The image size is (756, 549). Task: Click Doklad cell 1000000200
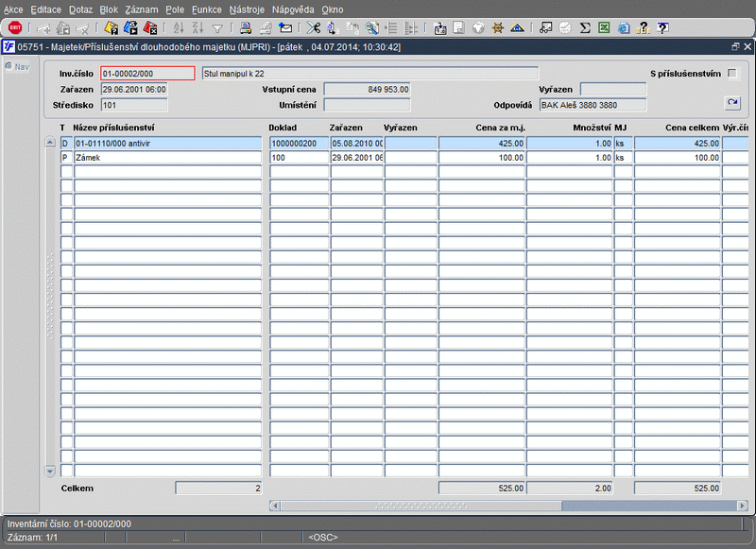point(299,143)
